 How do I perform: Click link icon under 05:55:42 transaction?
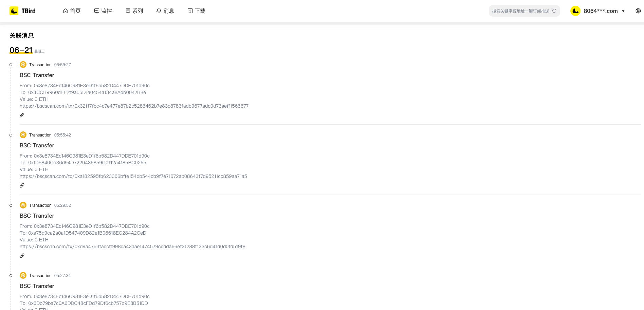22,185
